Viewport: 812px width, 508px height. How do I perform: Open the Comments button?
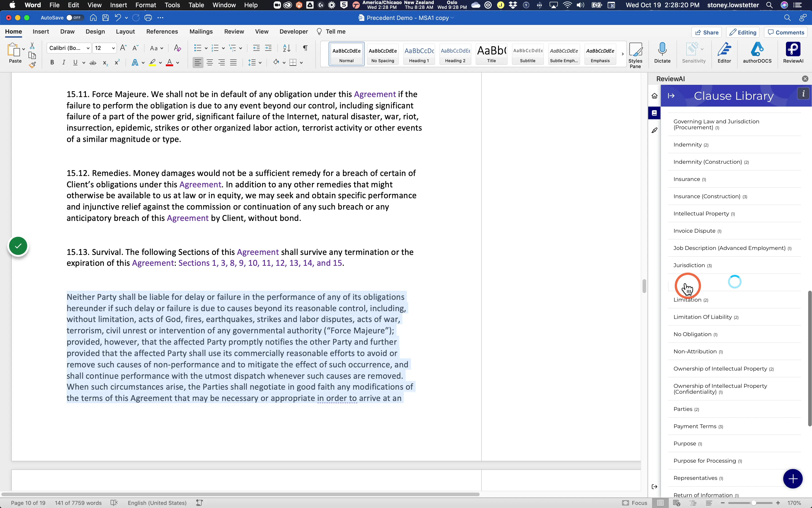coord(786,32)
